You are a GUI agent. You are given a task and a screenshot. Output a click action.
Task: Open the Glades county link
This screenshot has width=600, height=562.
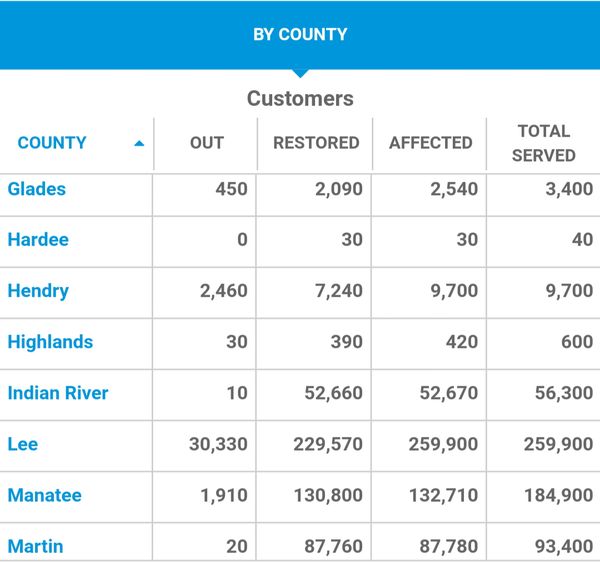coord(36,188)
